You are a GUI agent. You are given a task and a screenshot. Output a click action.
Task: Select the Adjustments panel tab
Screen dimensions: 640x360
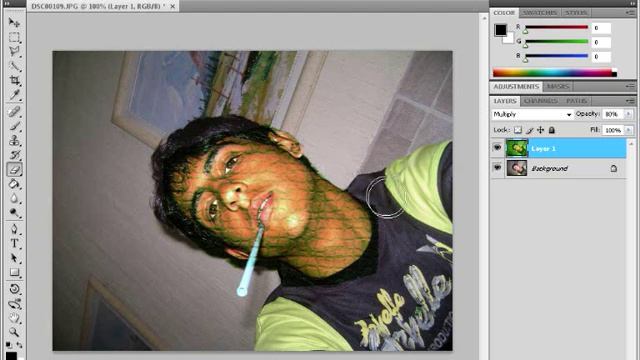pyautogui.click(x=516, y=87)
